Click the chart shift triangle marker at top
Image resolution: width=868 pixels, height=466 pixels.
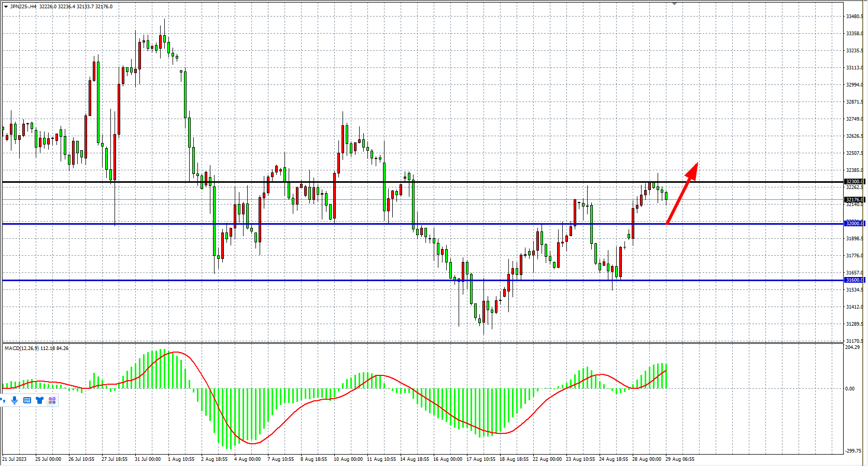coord(674,4)
